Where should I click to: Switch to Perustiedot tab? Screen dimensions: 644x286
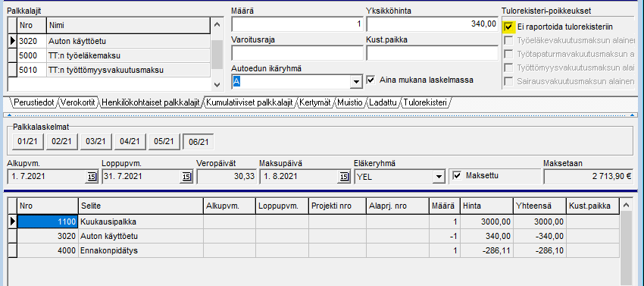(33, 102)
